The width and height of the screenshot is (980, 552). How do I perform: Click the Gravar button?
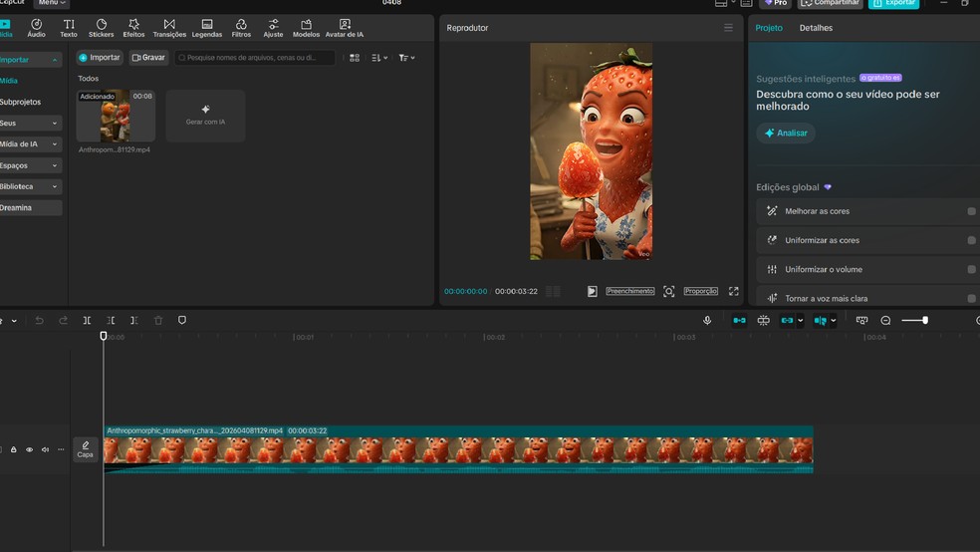[148, 58]
